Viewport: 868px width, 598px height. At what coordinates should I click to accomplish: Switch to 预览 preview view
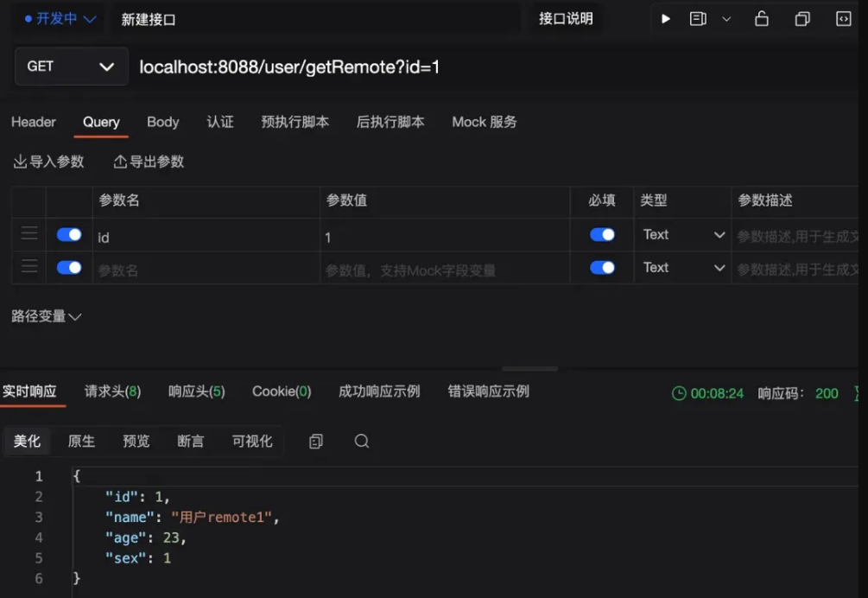coord(136,442)
